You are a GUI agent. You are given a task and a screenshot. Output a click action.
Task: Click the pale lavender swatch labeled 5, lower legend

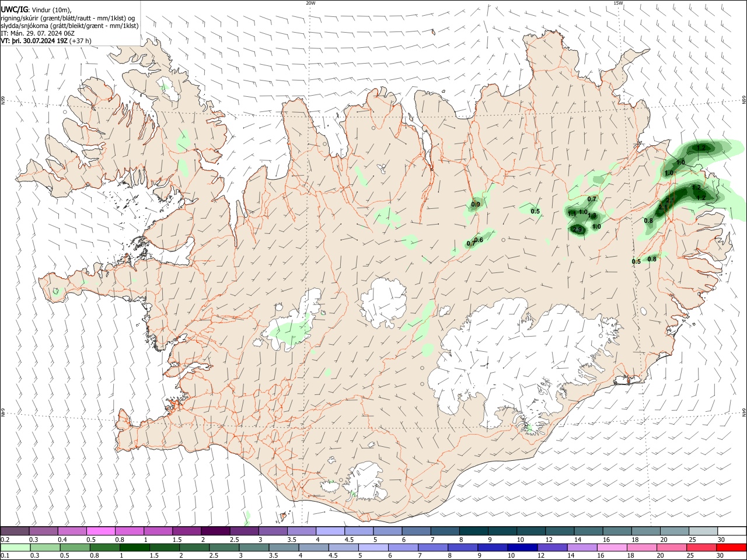[x=373, y=548]
